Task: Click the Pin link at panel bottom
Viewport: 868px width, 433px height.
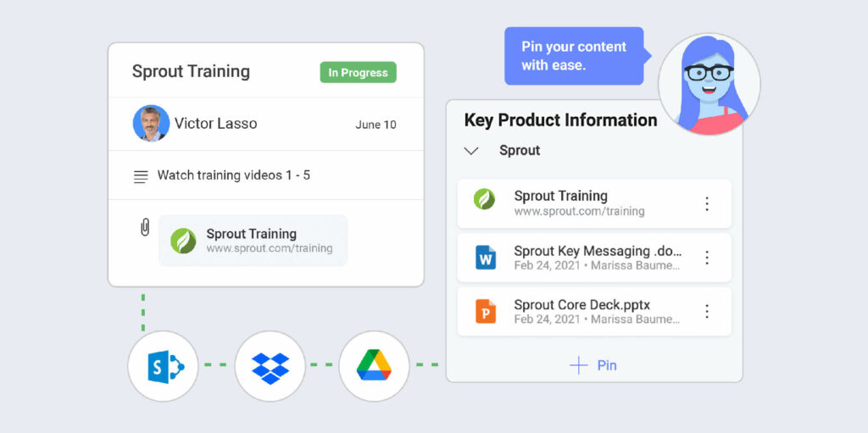Action: click(607, 365)
